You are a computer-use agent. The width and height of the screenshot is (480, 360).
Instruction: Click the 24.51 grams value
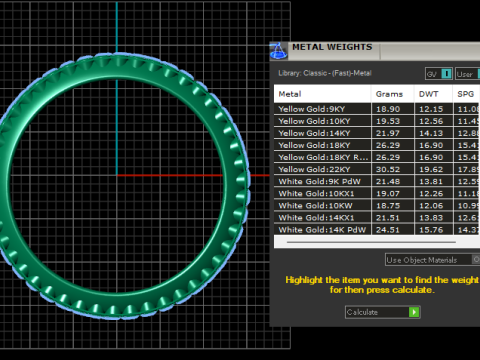(388, 229)
